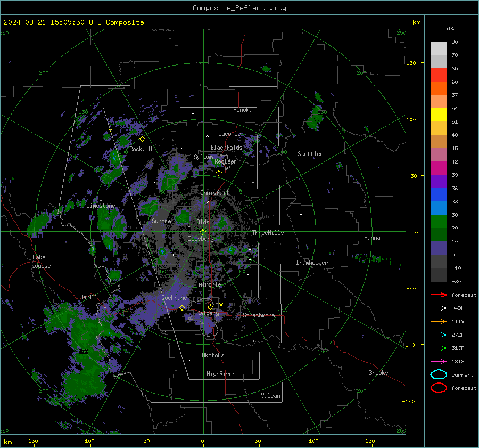The width and height of the screenshot is (479, 448).
Task: Click the cyan current ellipse icon
Action: pos(439,374)
